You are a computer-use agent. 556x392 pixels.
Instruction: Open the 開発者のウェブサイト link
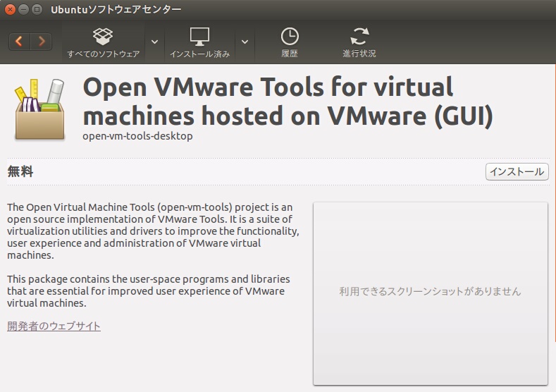54,326
